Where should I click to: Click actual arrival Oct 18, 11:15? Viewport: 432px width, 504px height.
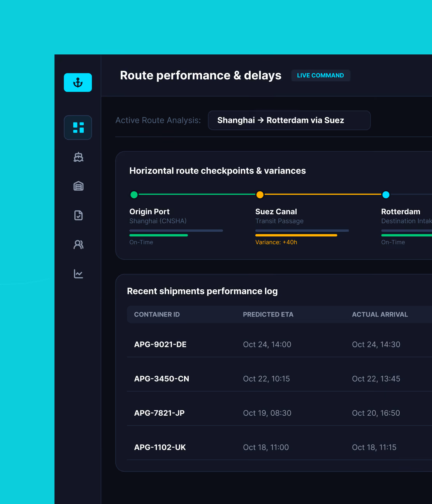click(374, 447)
